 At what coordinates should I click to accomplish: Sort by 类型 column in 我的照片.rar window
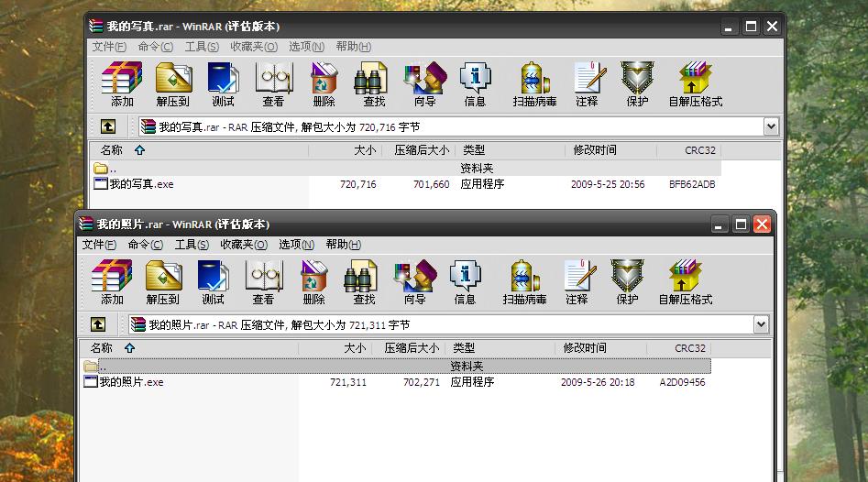pos(500,348)
